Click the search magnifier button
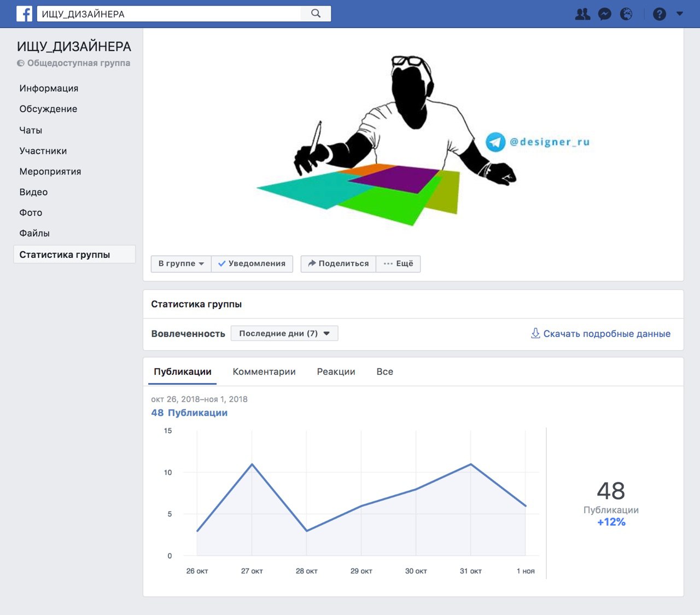This screenshot has width=700, height=615. [x=316, y=14]
